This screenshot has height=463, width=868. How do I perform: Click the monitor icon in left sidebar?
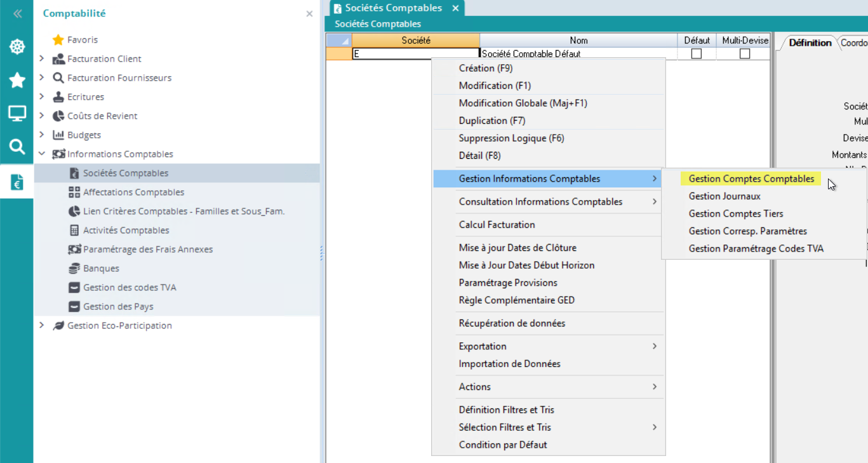point(17,114)
